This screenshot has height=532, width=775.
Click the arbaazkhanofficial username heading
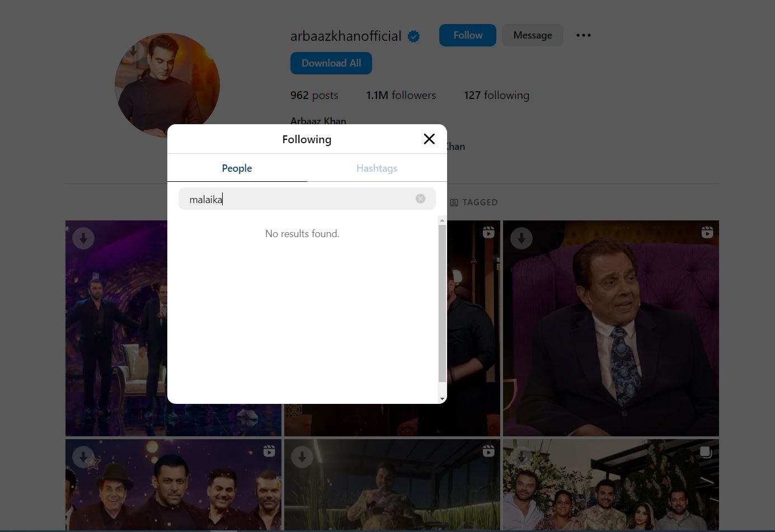[346, 36]
